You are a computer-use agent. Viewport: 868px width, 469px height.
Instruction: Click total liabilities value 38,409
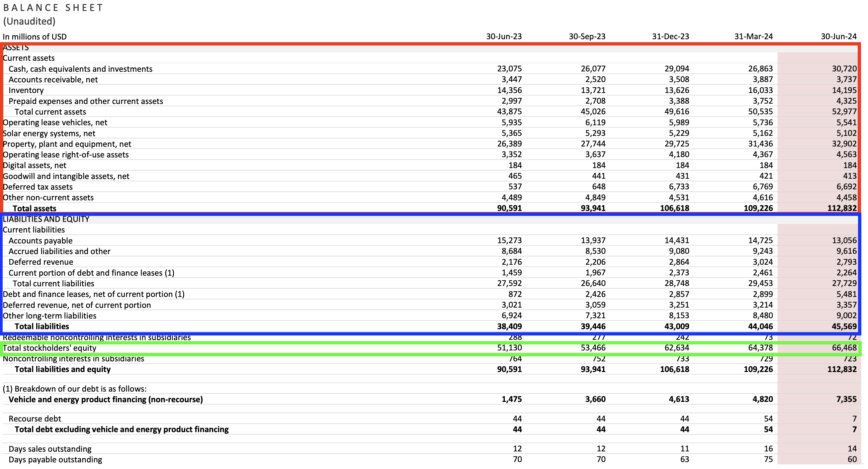pyautogui.click(x=509, y=327)
